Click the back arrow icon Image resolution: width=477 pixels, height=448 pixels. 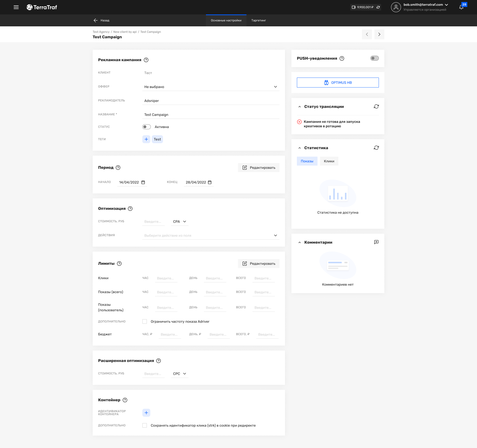[x=96, y=20]
